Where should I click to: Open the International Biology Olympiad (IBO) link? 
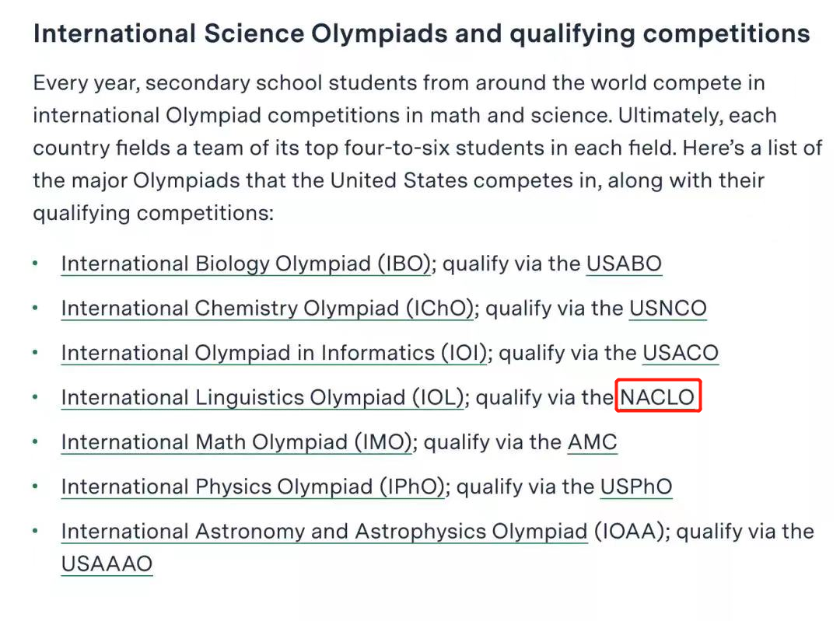tap(246, 263)
